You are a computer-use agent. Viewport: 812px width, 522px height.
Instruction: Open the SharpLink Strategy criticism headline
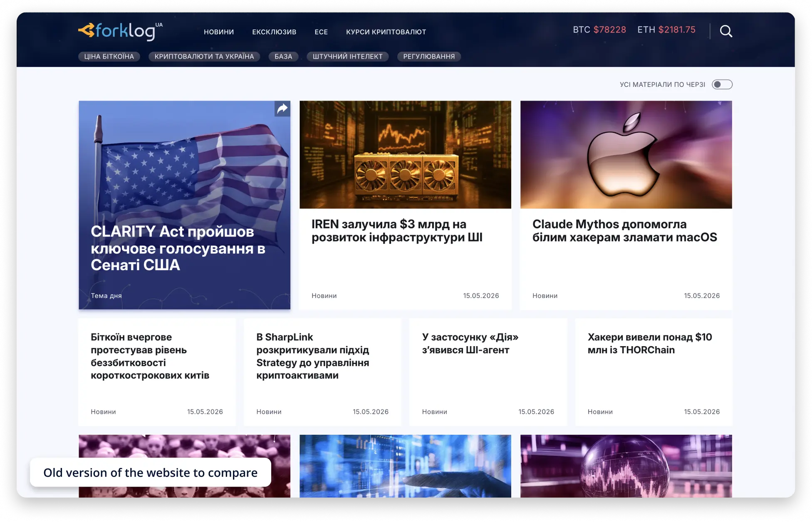click(x=313, y=356)
